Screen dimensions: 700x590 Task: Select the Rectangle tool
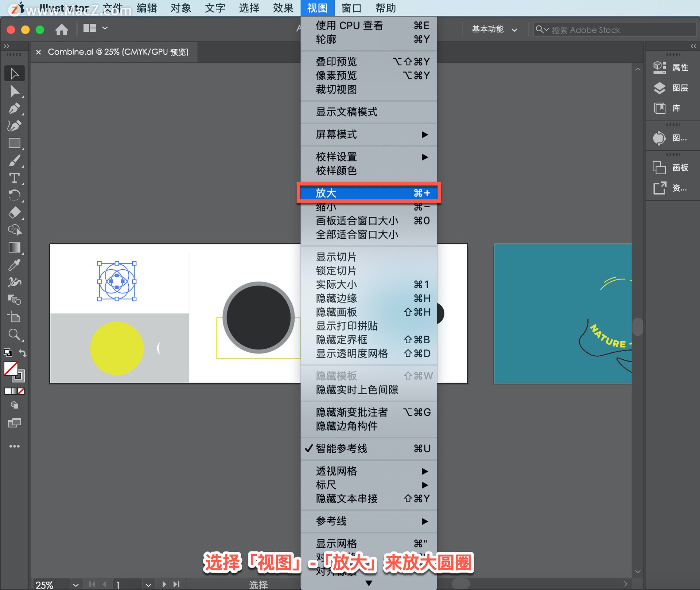coord(14,143)
